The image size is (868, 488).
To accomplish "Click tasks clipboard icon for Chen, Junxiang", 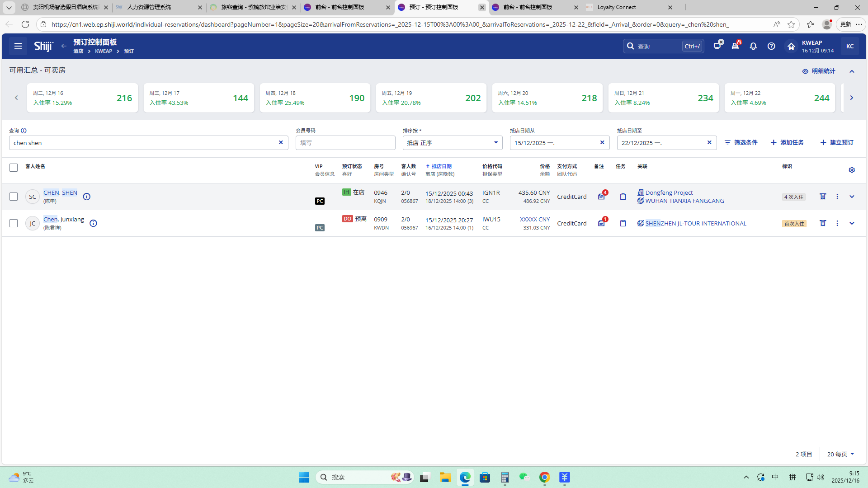I will click(x=623, y=223).
